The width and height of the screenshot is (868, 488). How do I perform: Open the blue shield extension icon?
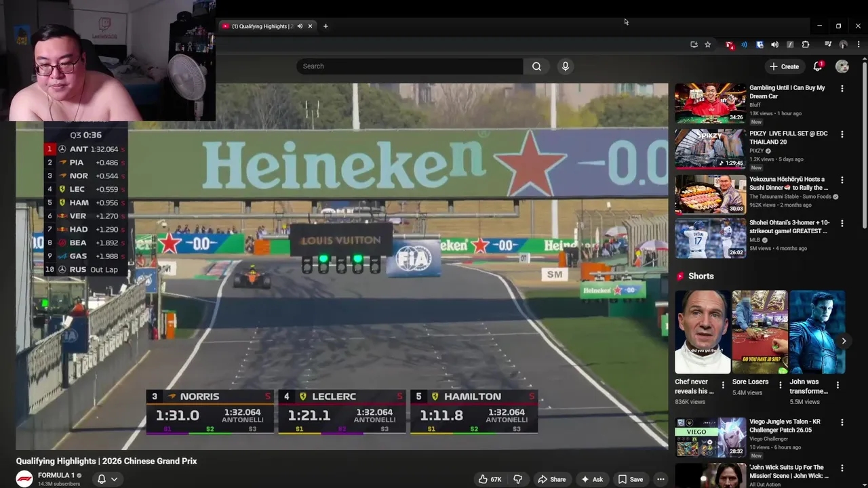click(x=759, y=45)
